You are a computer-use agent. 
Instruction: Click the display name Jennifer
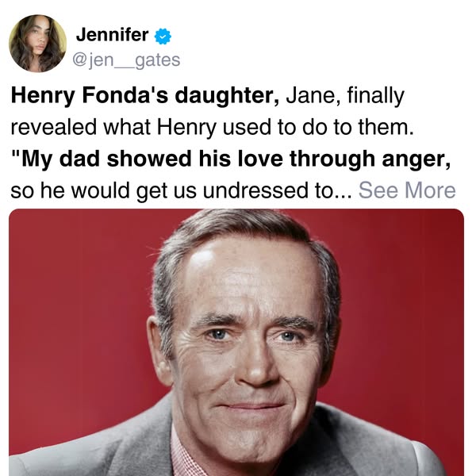(112, 35)
